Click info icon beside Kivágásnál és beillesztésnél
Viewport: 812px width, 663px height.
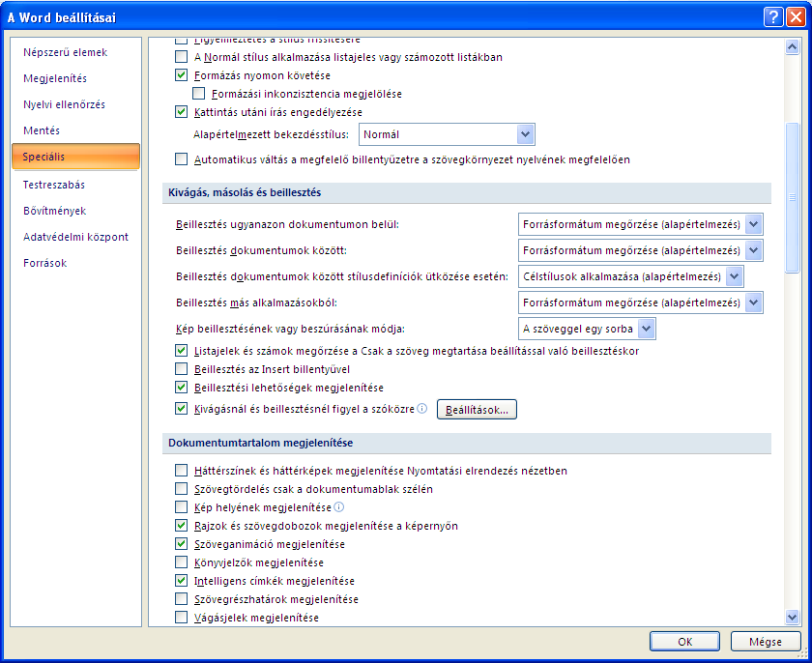[422, 409]
